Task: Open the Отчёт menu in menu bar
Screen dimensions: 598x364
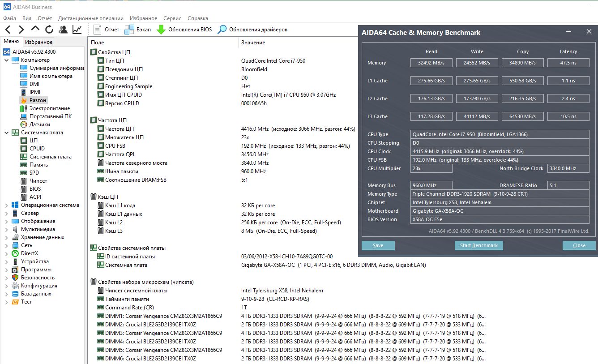Action: (45, 18)
